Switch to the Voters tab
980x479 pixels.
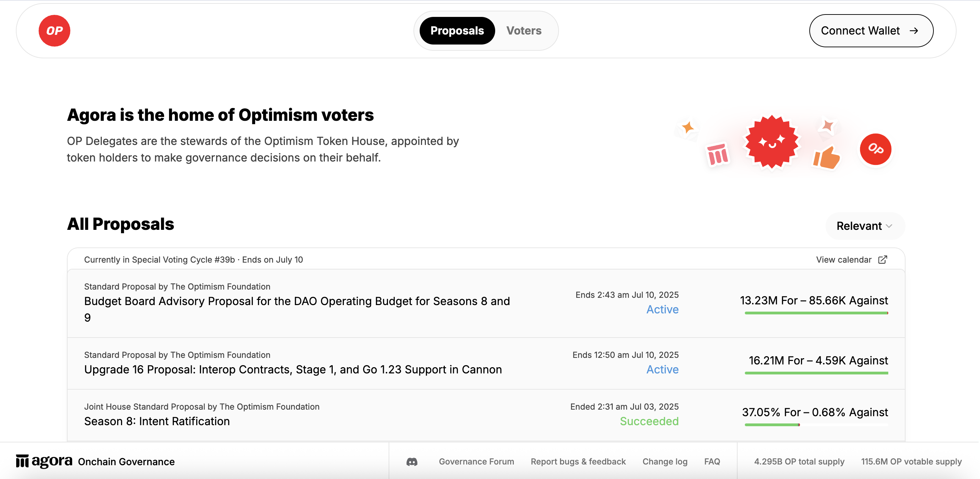click(523, 31)
